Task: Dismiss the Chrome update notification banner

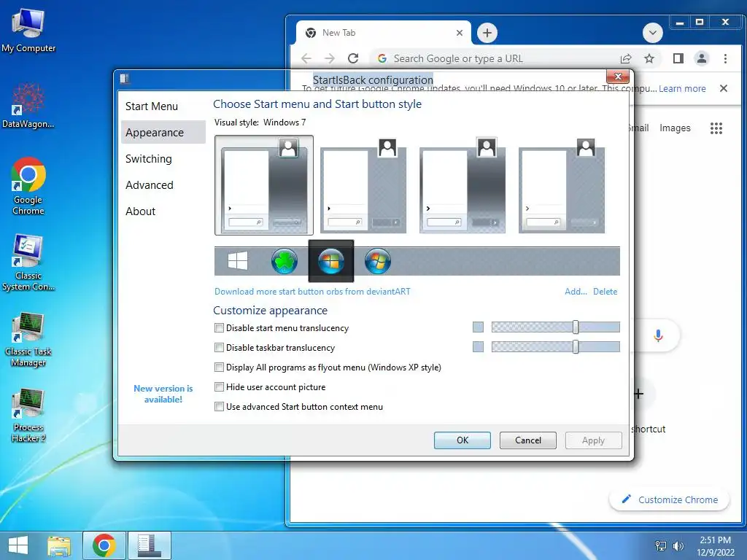Action: pyautogui.click(x=723, y=88)
